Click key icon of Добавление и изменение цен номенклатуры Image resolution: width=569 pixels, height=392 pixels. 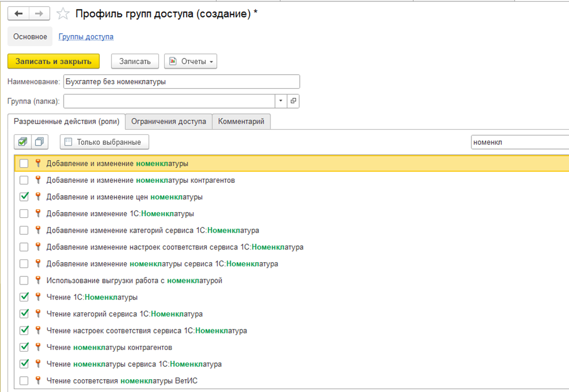[38, 197]
